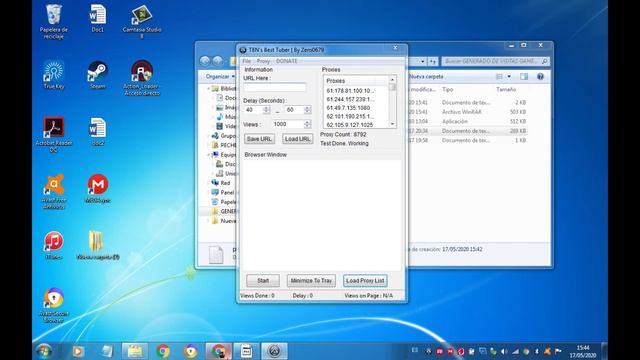The image size is (640, 360).
Task: Click the Tipo column header in Explorer
Action: (x=448, y=89)
